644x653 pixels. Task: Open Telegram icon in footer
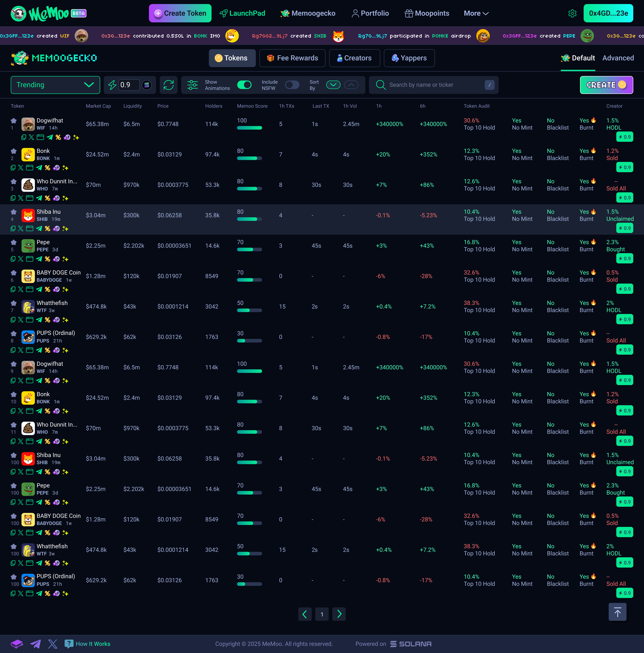35,644
